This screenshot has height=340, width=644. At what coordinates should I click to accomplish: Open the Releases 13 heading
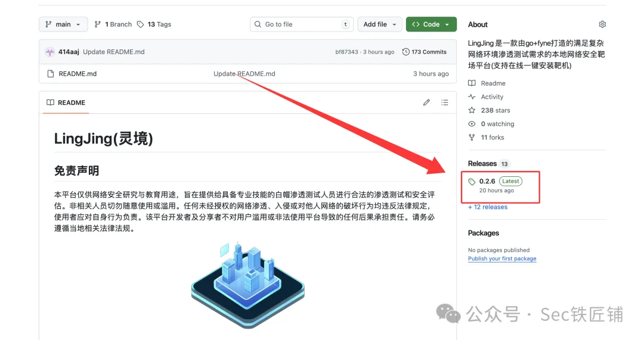489,164
